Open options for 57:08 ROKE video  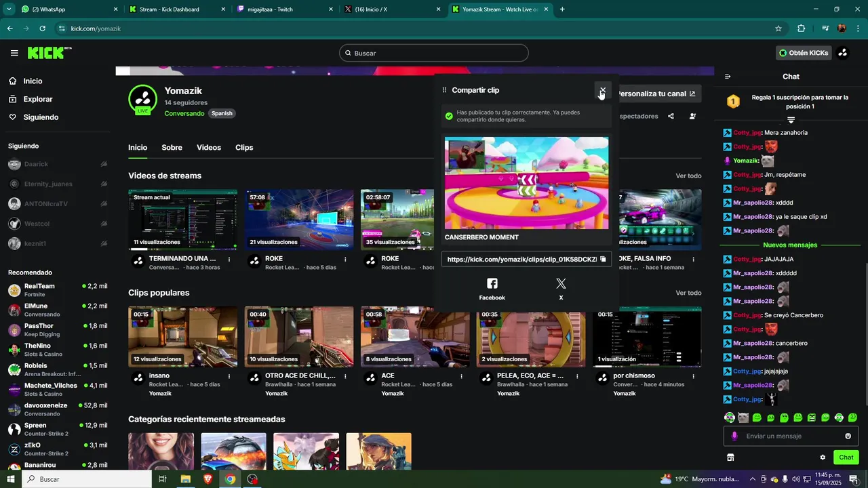(345, 259)
